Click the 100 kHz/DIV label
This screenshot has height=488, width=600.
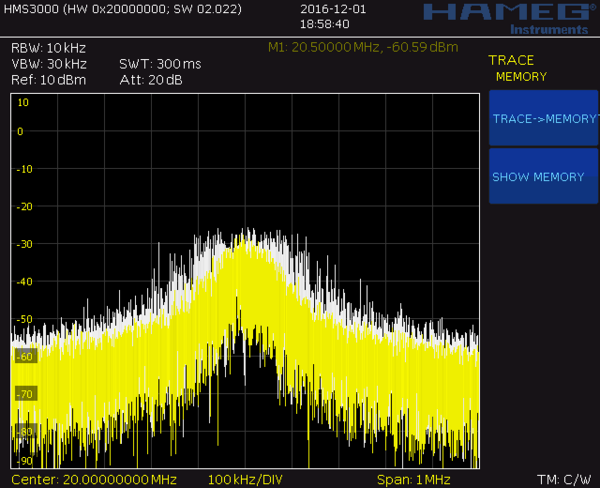tap(245, 480)
